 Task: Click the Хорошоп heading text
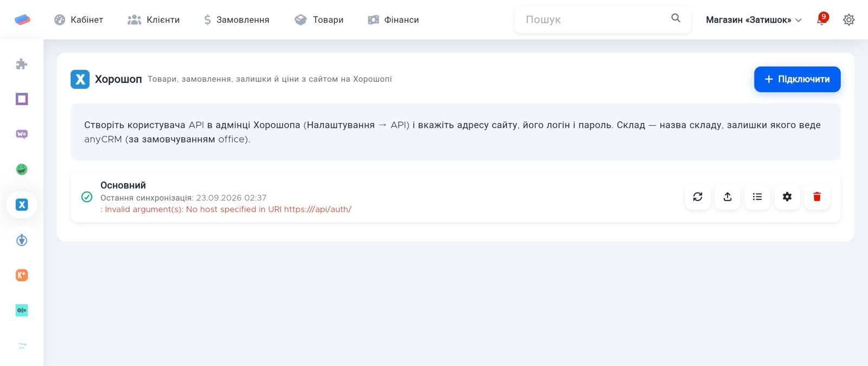point(118,79)
